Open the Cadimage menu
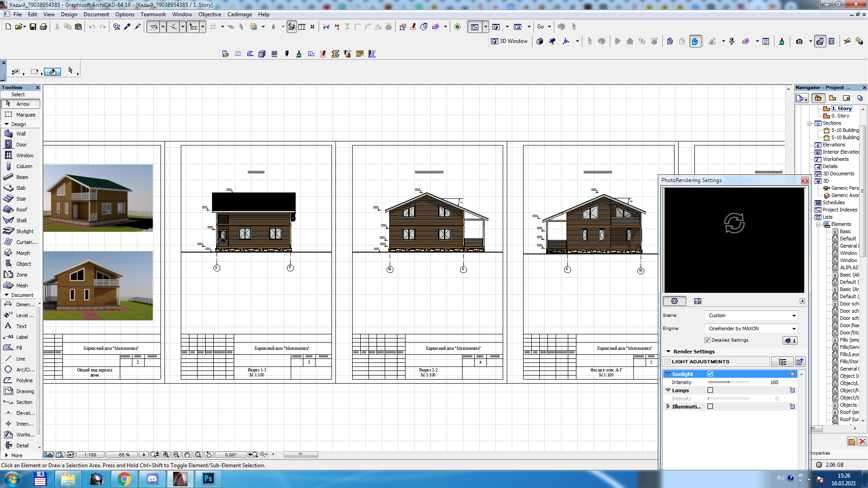This screenshot has height=488, width=868. [240, 14]
